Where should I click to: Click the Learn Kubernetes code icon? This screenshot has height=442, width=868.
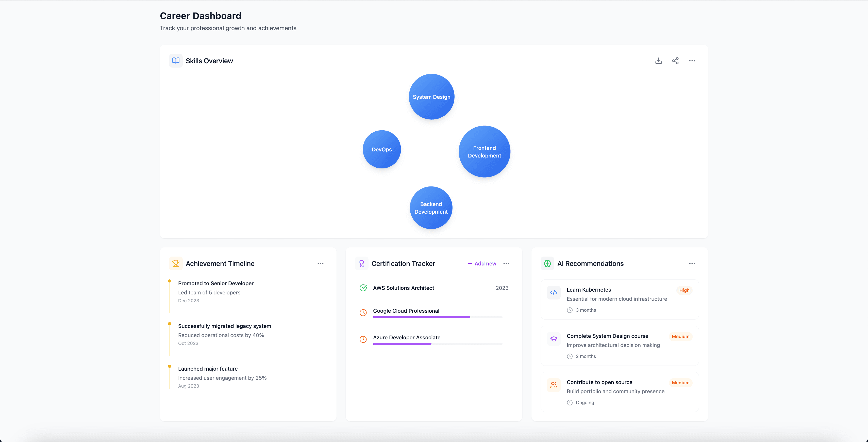(x=554, y=293)
